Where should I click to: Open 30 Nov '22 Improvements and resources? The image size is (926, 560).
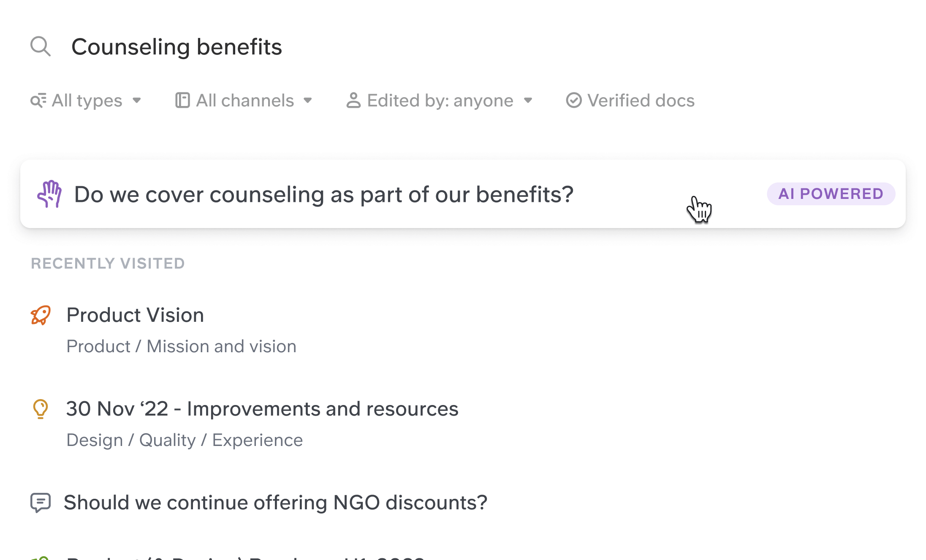[x=262, y=409]
